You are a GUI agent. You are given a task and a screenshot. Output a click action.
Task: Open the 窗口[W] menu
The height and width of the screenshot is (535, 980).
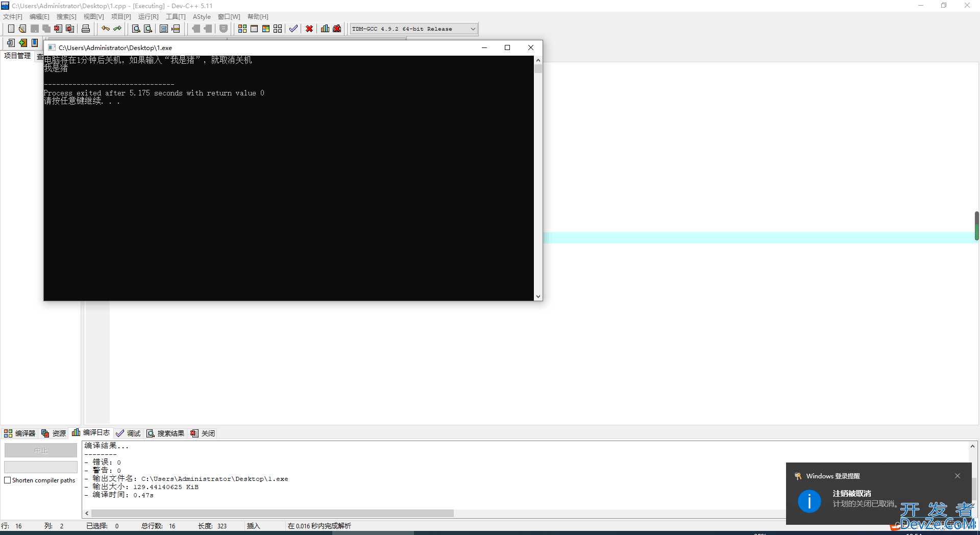point(229,17)
